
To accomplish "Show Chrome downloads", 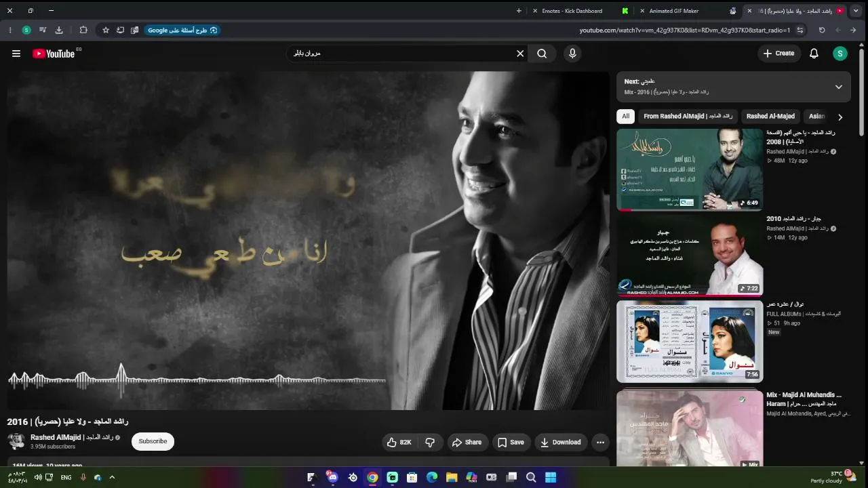I will coord(59,30).
